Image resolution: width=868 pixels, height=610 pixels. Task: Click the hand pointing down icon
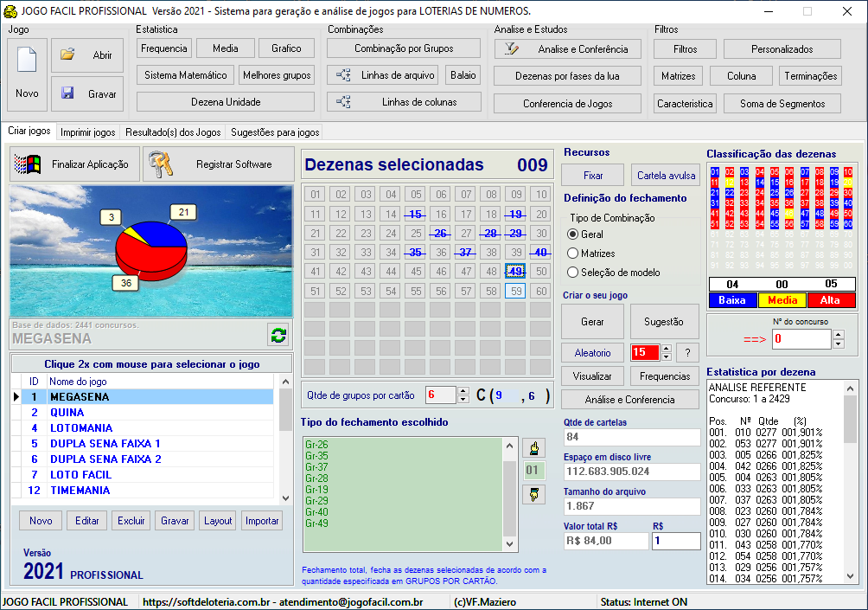click(534, 494)
